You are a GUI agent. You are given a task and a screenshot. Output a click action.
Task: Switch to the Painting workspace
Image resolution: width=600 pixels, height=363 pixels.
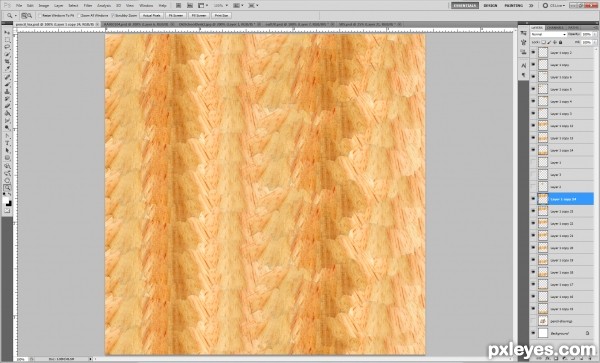514,5
